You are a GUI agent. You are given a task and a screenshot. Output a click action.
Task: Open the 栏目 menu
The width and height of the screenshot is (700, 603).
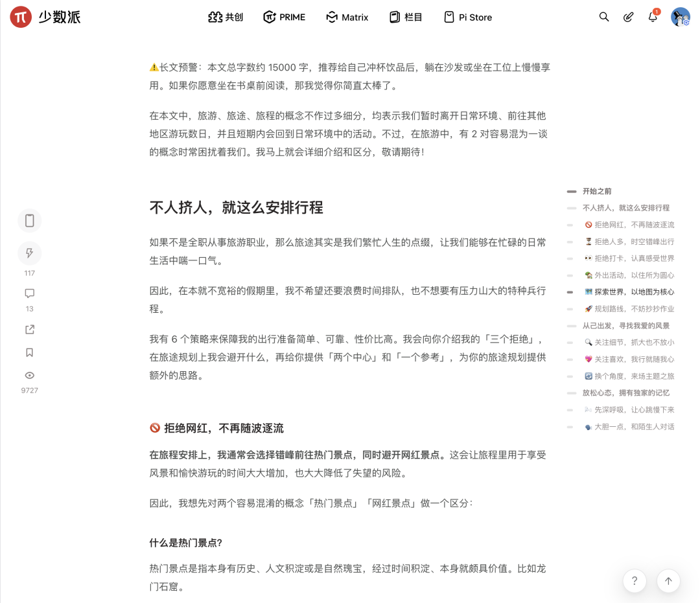(406, 17)
